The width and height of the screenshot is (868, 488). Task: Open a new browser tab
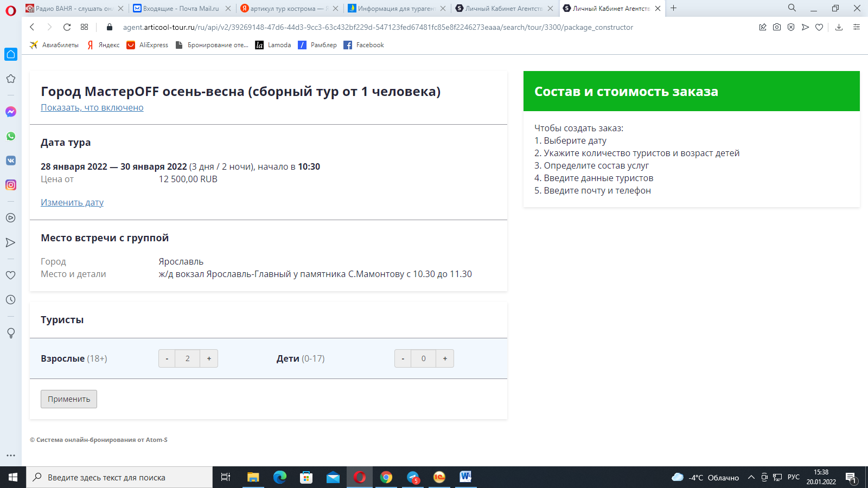[674, 8]
